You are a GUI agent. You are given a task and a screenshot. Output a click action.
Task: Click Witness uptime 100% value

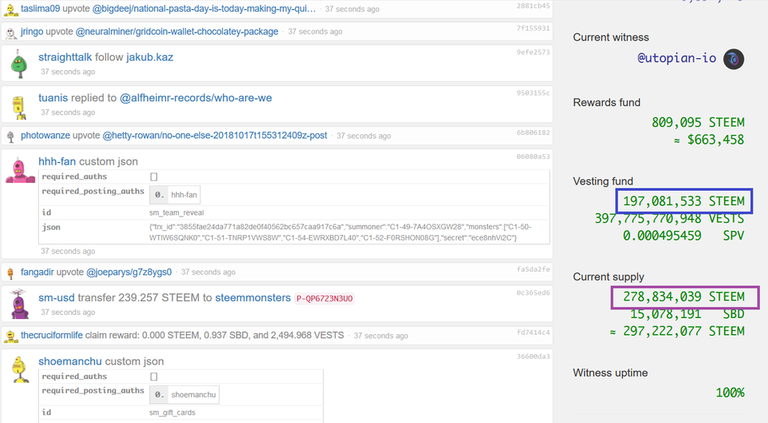[730, 393]
